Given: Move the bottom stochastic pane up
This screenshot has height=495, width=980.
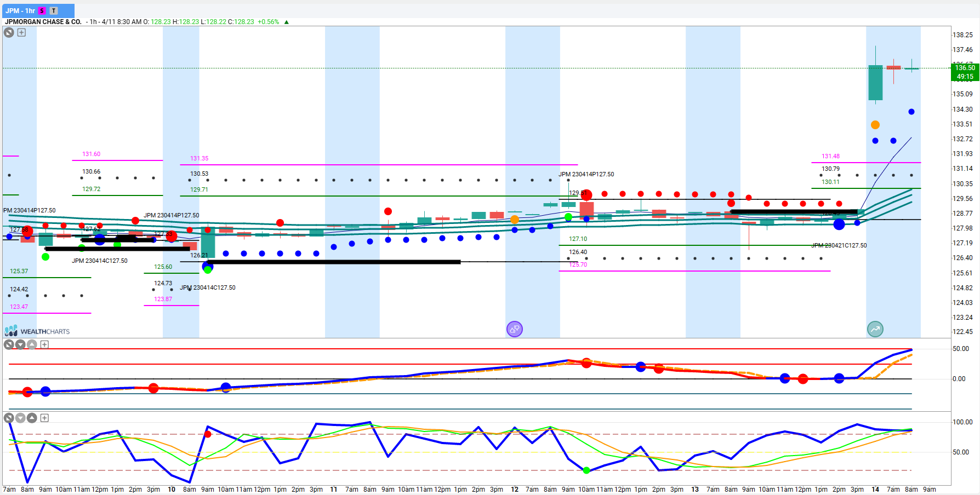Looking at the screenshot, I should pos(32,418).
